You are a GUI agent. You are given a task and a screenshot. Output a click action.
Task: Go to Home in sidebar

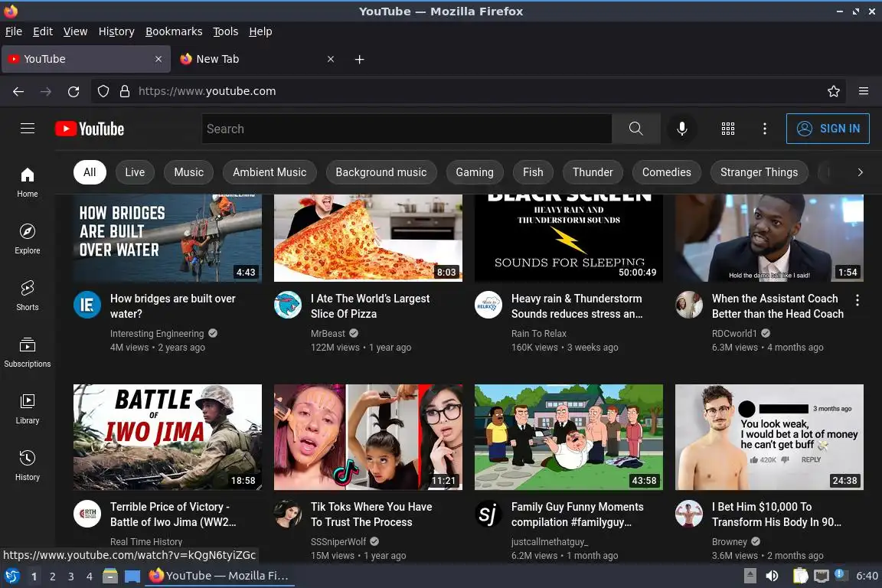[28, 182]
